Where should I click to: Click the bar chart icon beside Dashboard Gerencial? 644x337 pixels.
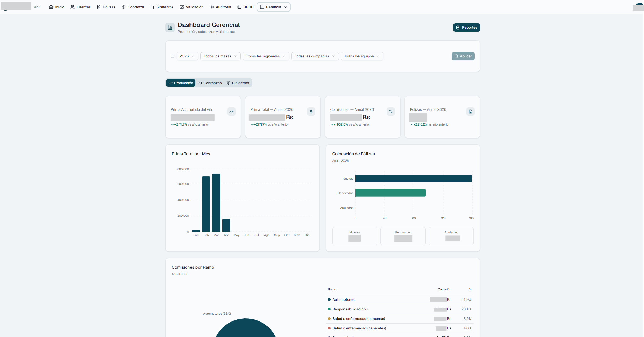(x=170, y=27)
